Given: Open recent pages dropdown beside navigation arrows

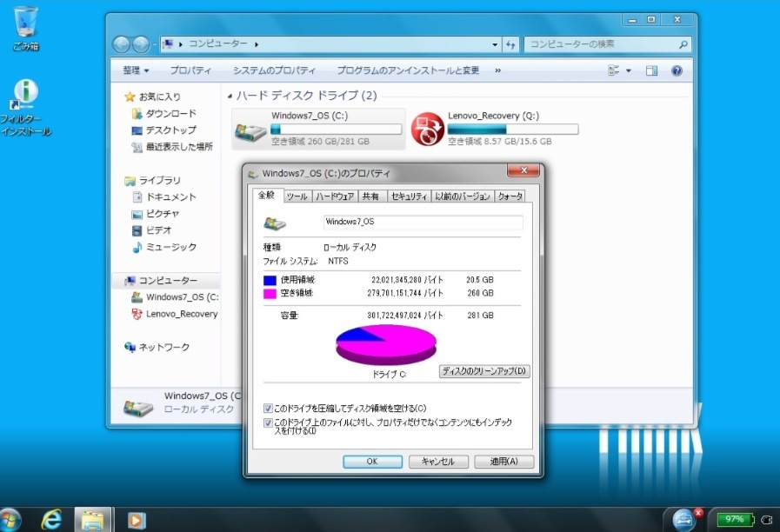Looking at the screenshot, I should click(x=155, y=45).
